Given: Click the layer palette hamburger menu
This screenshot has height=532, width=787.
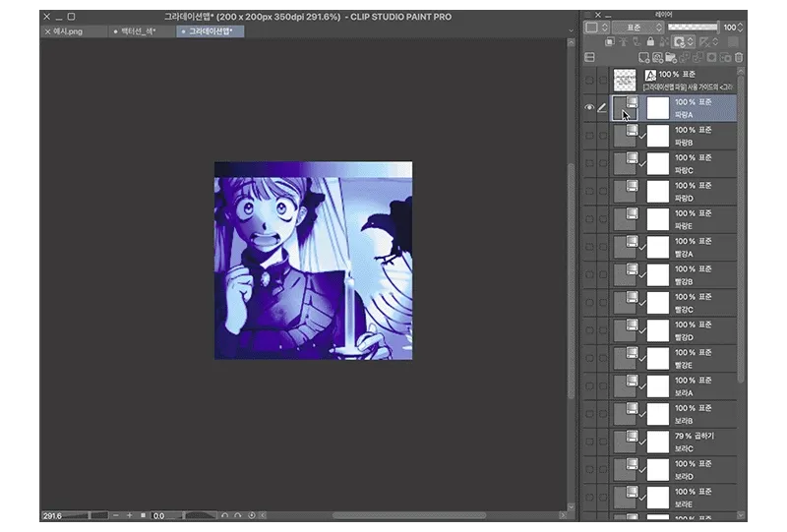Looking at the screenshot, I should [x=587, y=15].
